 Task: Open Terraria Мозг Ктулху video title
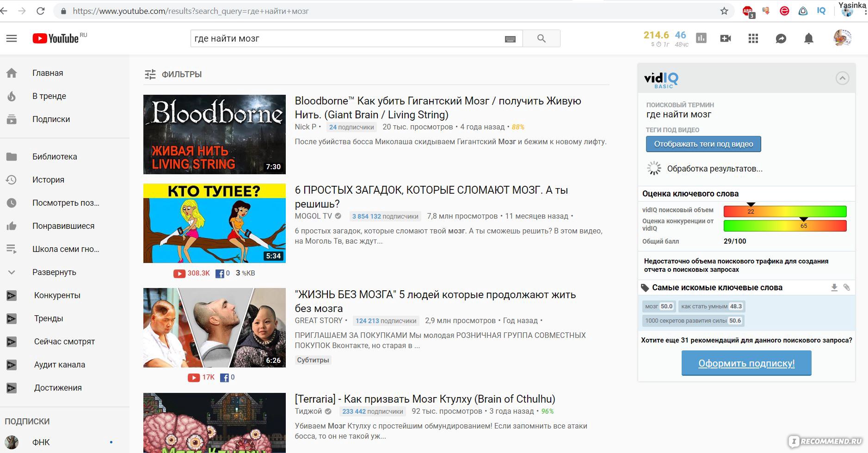[425, 399]
